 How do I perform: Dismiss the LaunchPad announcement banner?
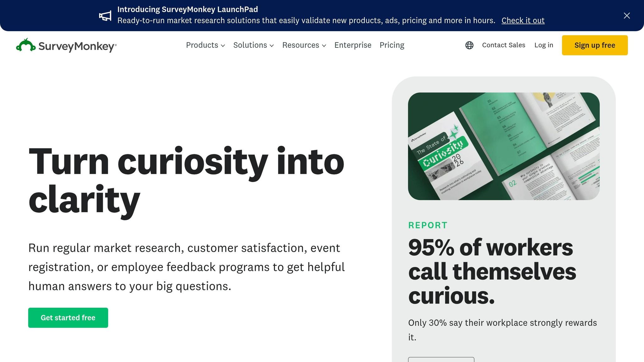[x=627, y=16]
